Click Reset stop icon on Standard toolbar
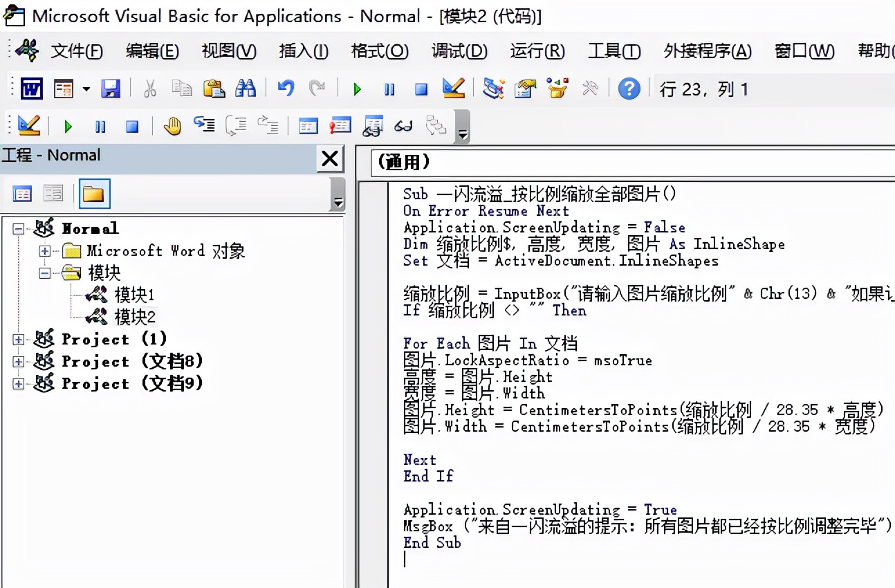Viewport: 895px width, 588px height. (x=421, y=89)
